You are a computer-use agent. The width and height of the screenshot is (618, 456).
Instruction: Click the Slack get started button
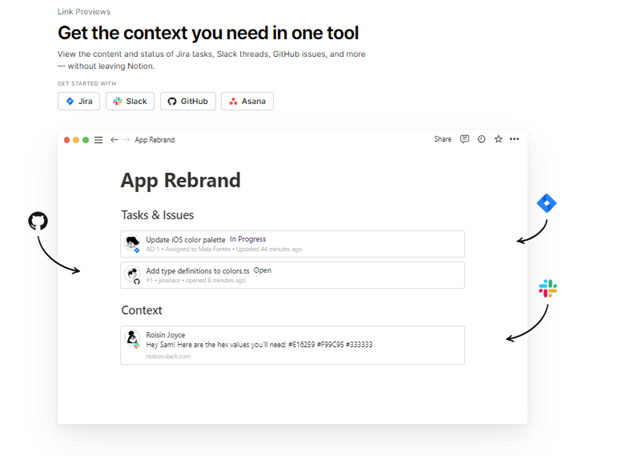130,101
